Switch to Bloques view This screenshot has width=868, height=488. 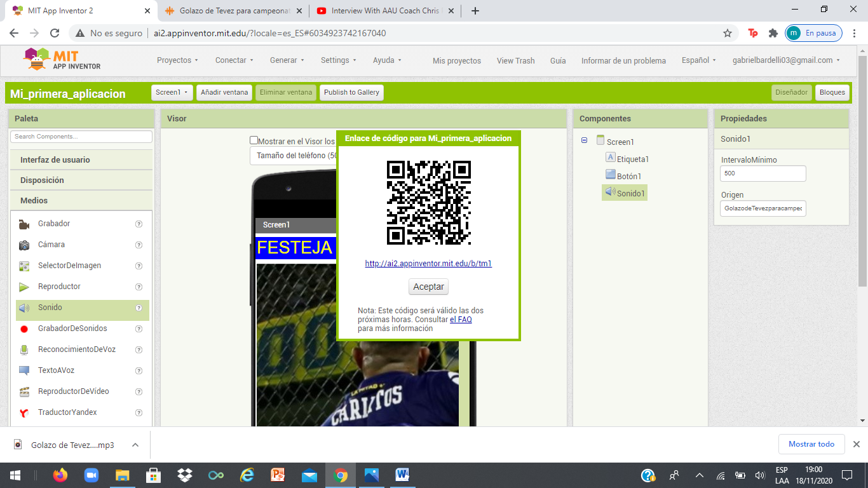832,92
